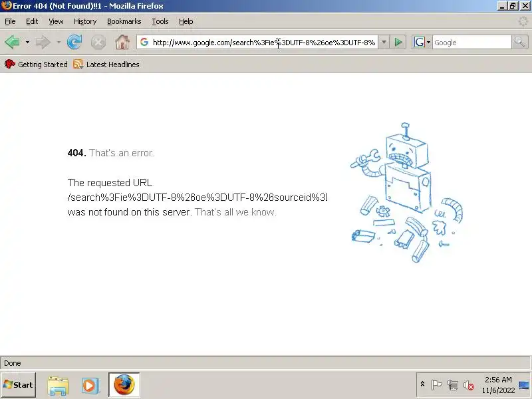Click the Action Center flag icon
The height and width of the screenshot is (399, 532).
click(x=436, y=385)
